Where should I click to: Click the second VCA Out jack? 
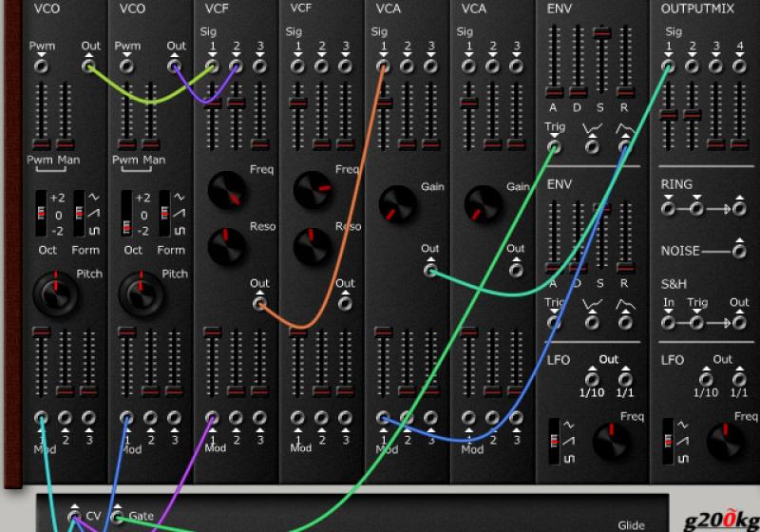516,270
